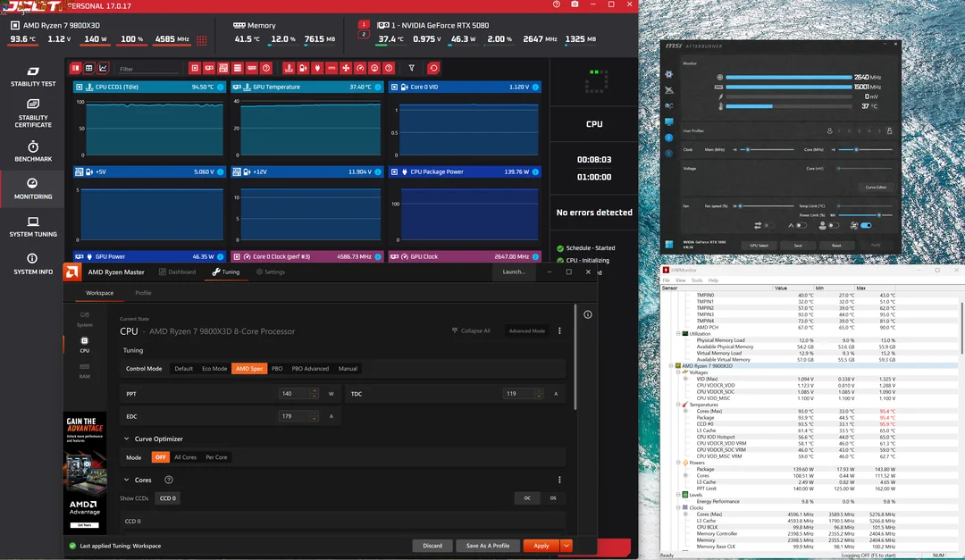Toggle Afterburner sync settings switch
The height and width of the screenshot is (560, 965).
[x=768, y=226]
